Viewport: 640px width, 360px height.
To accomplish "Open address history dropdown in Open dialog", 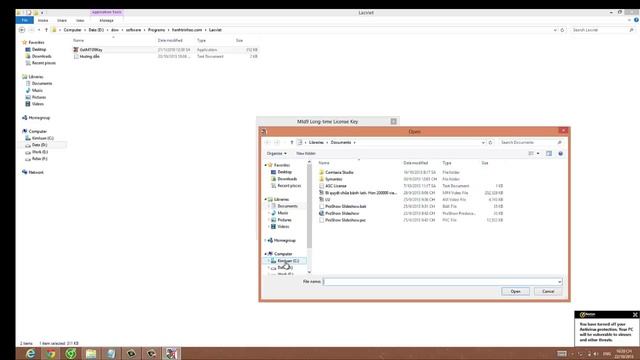I will (483, 142).
